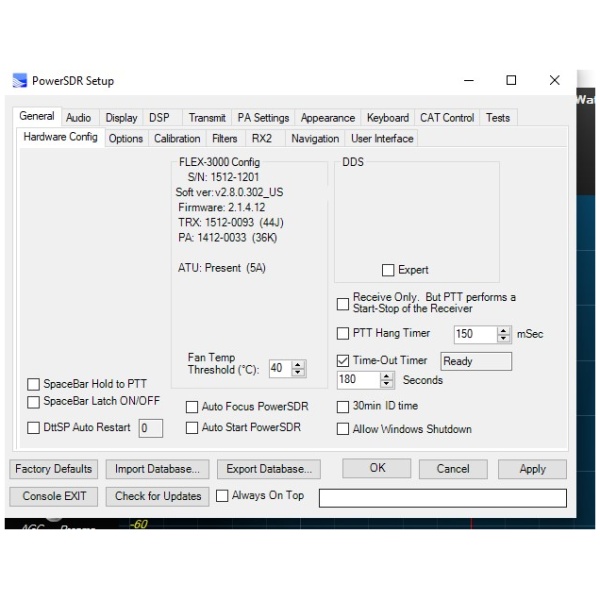Open the Options sub-tab

coord(126,139)
